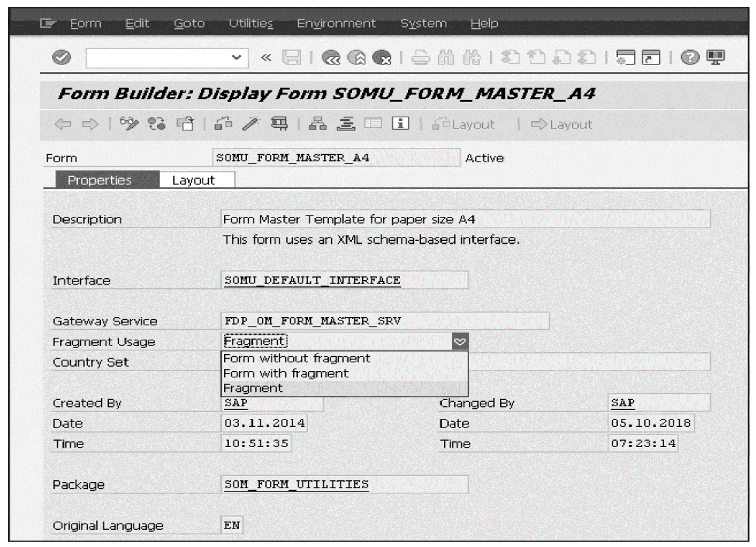The image size is (756, 547).
Task: Open the System menu
Action: point(423,23)
